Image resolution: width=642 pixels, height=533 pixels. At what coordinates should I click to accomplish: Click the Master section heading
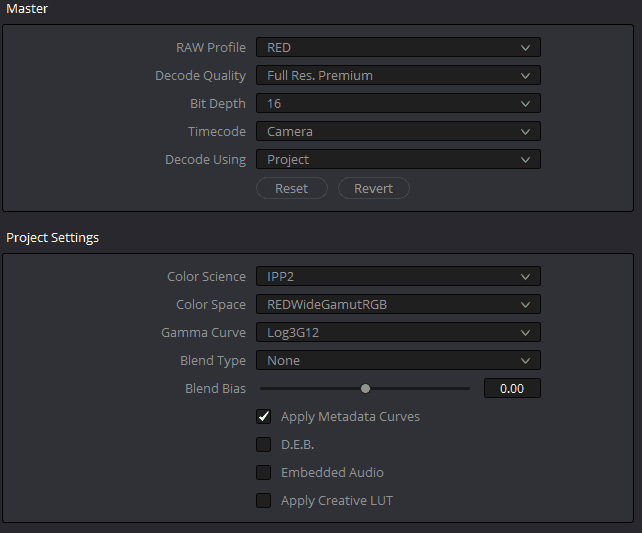(27, 9)
